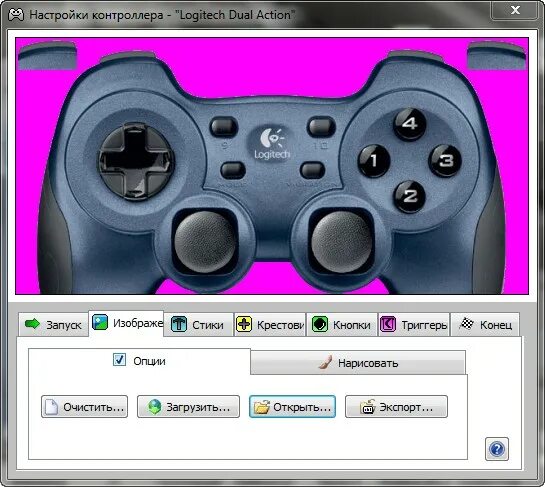Viewport: 545px width, 487px height.
Task: Click controller button 2 in the picture
Action: pos(410,196)
